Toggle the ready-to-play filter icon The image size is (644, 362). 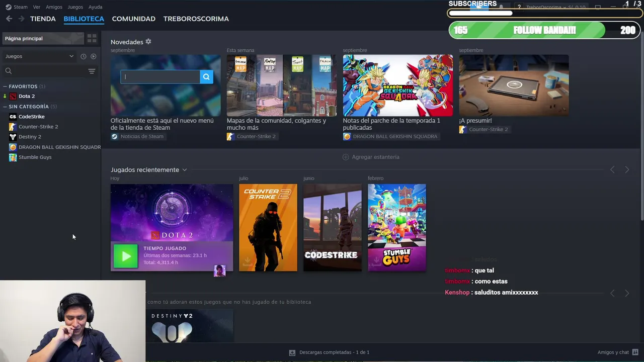[x=93, y=56]
